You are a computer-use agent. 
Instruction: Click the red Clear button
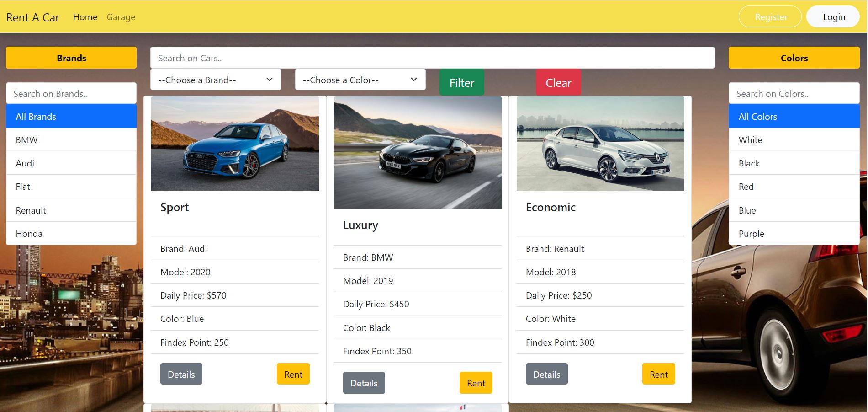pyautogui.click(x=558, y=83)
